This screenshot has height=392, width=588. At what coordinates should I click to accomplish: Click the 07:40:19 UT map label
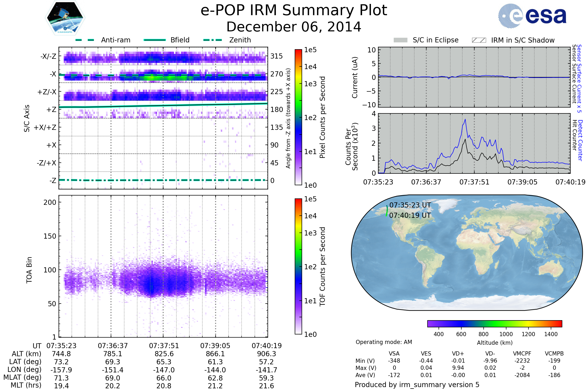pos(410,215)
